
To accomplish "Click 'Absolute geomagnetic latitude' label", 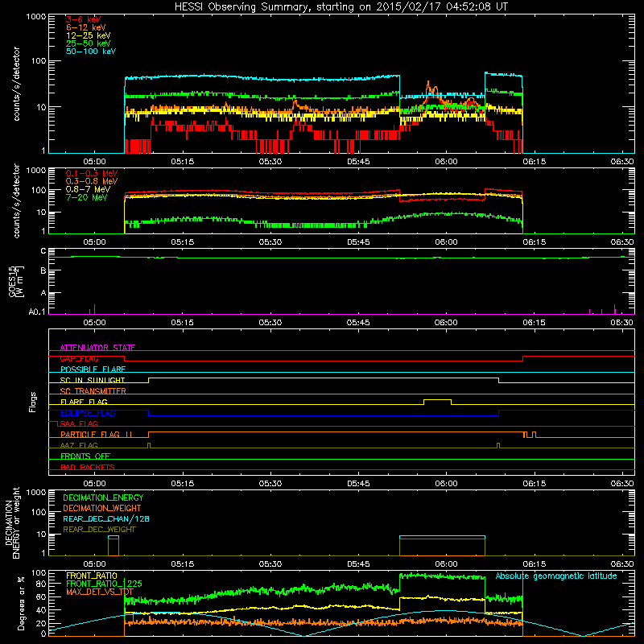I will pos(556,576).
